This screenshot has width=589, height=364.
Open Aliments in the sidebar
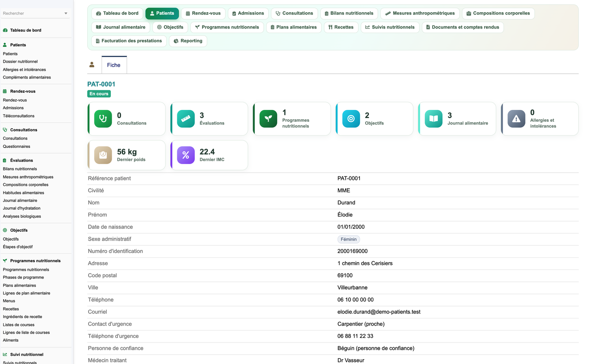click(11, 340)
